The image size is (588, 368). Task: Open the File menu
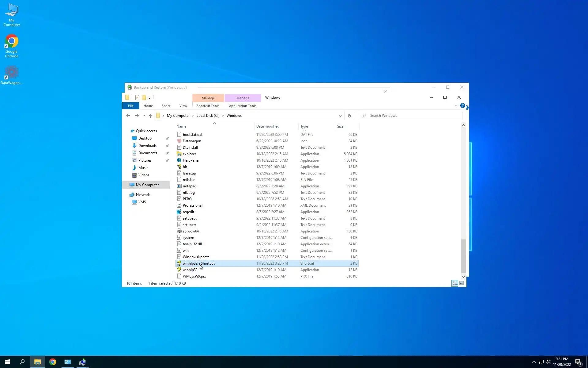pos(131,106)
